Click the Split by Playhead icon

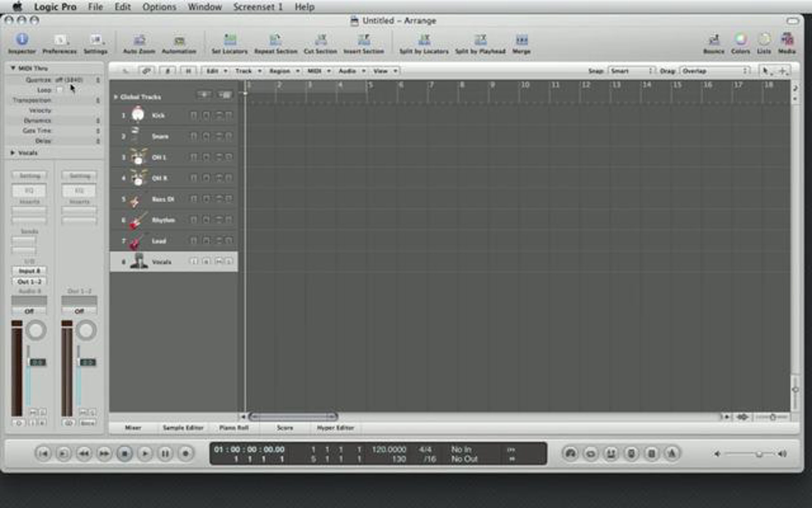coord(480,40)
